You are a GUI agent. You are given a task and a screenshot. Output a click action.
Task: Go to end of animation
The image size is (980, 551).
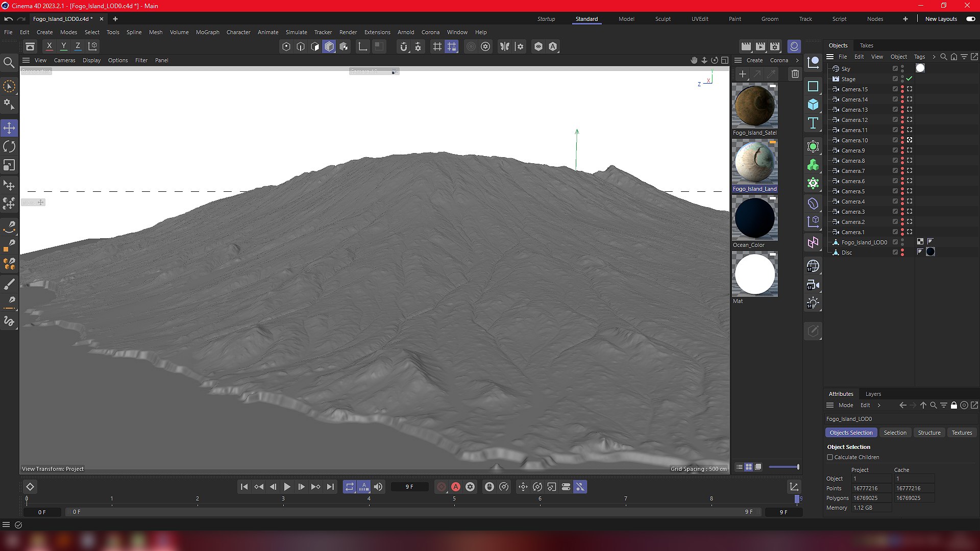[x=330, y=487]
